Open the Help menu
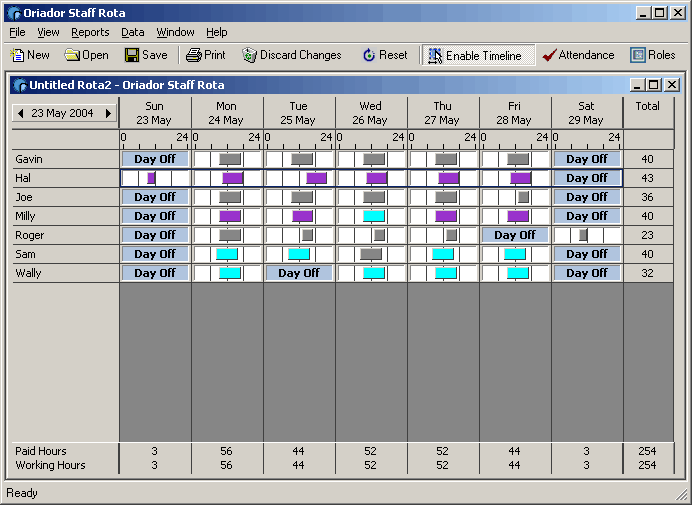Viewport: 692px width, 505px height. pos(217,32)
